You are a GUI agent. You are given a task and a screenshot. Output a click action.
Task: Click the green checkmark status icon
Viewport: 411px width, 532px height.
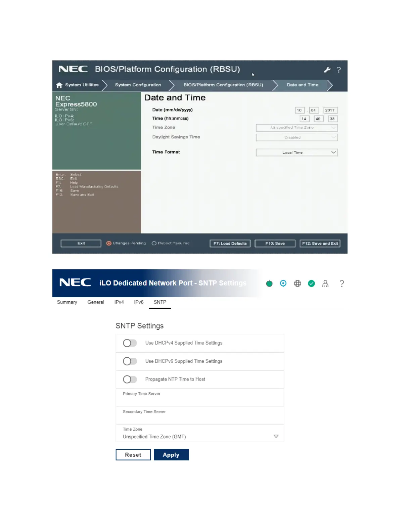[x=312, y=283]
